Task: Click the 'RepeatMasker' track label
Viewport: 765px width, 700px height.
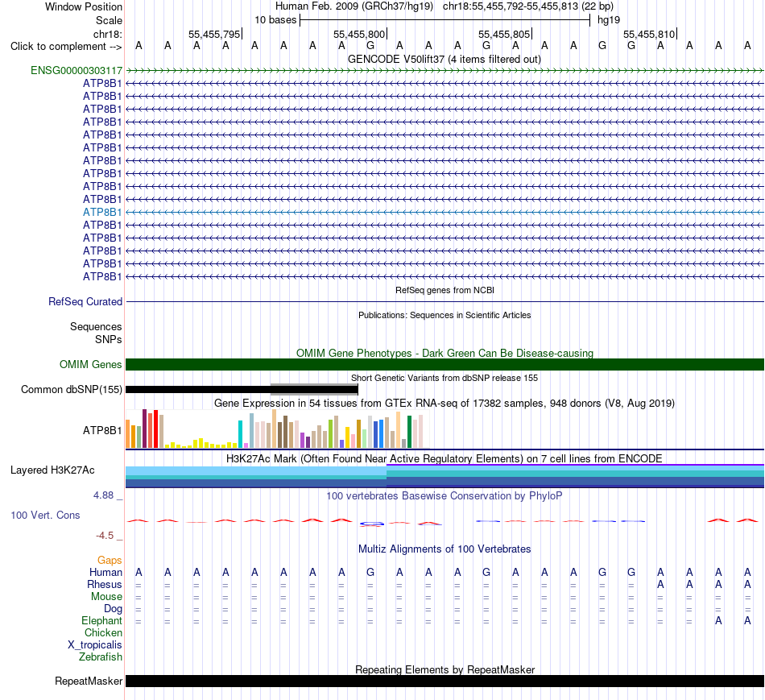Action: [x=89, y=681]
